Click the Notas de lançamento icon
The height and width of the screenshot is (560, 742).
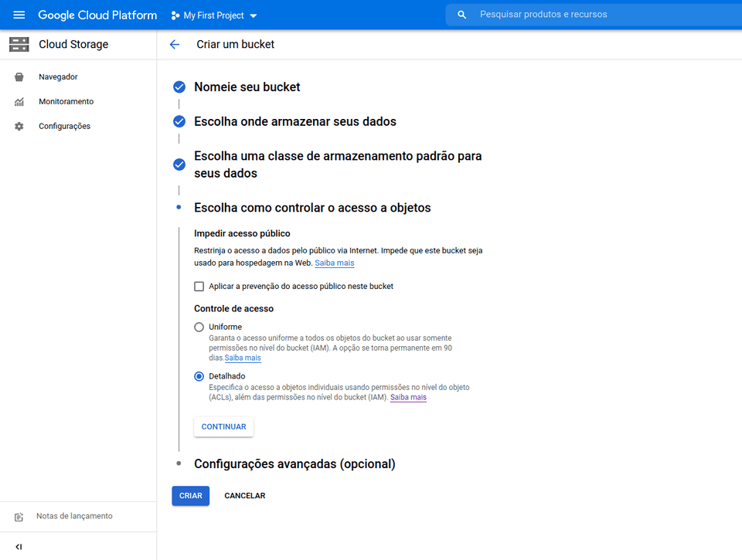click(x=19, y=516)
